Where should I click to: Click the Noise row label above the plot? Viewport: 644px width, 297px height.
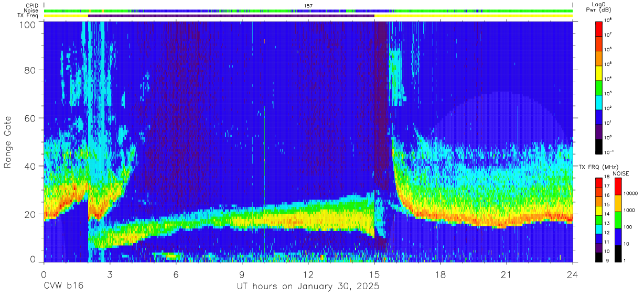click(32, 10)
